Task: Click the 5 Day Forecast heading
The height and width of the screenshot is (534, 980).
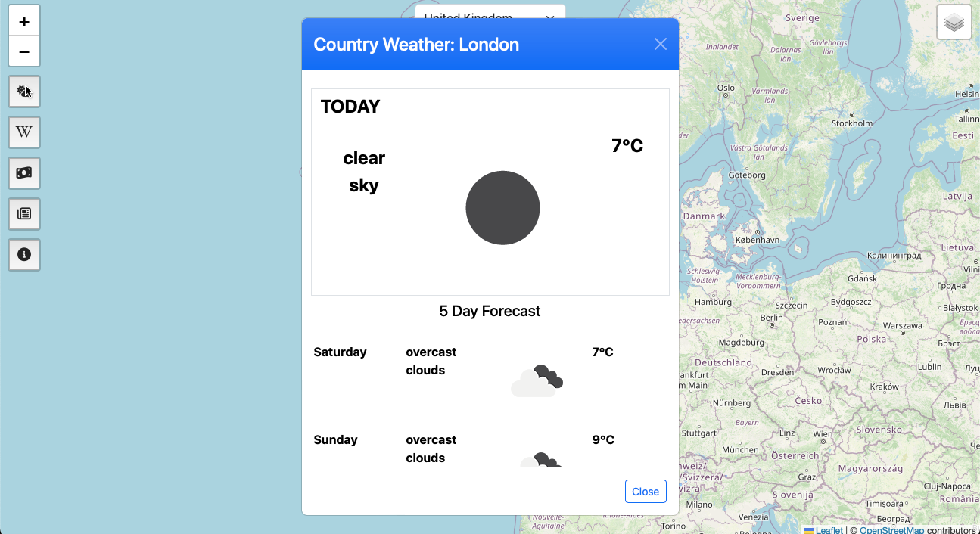Action: [490, 311]
